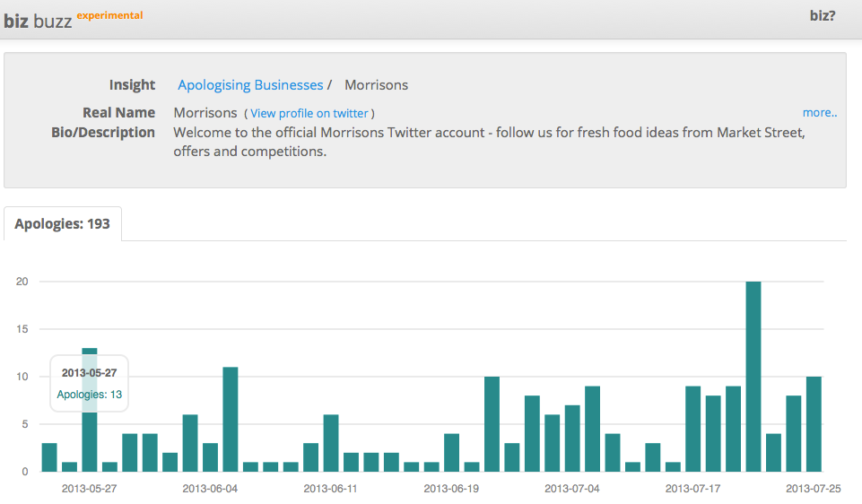Image resolution: width=862 pixels, height=504 pixels.
Task: Select the Apologies: 193 tab
Action: coord(63,223)
